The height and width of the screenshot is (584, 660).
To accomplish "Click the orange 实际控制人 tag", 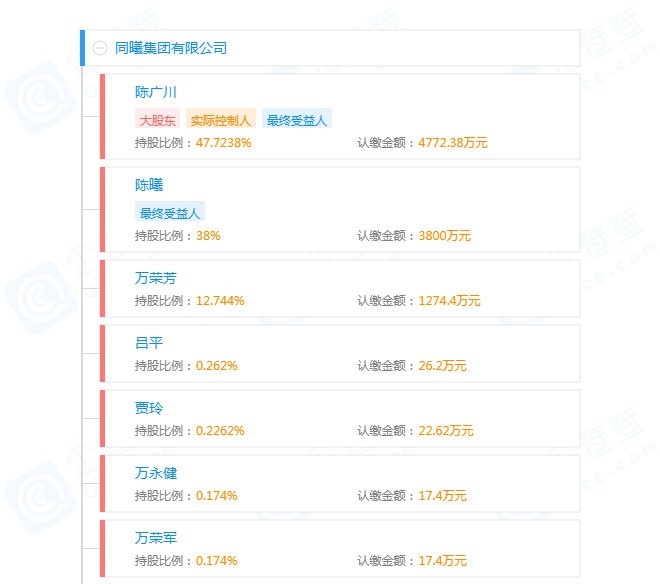I will coord(221,120).
